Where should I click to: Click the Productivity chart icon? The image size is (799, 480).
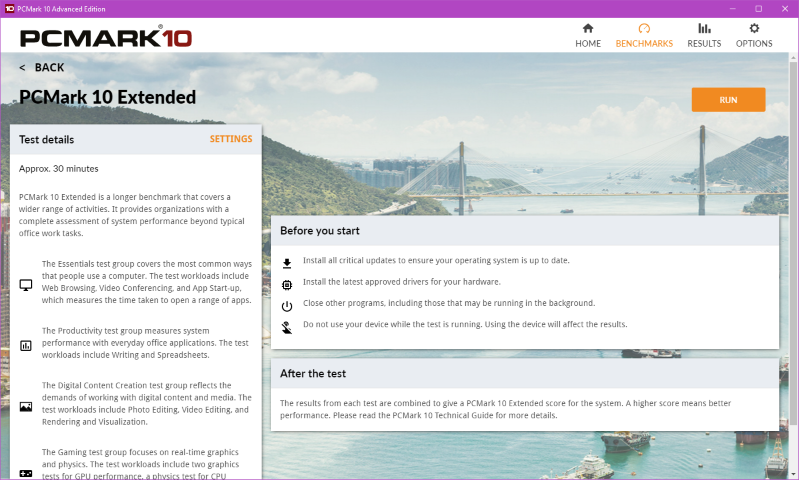25,346
